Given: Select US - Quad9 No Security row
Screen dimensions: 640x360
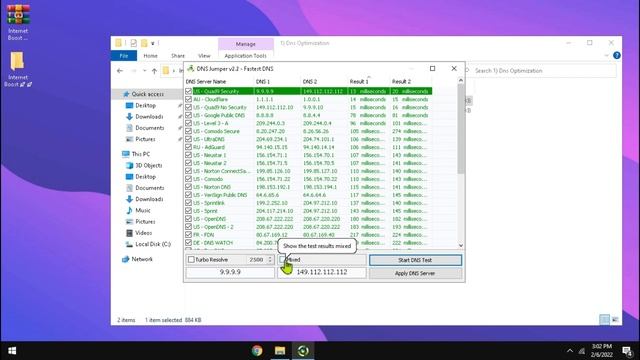Looking at the screenshot, I should pyautogui.click(x=309, y=107).
